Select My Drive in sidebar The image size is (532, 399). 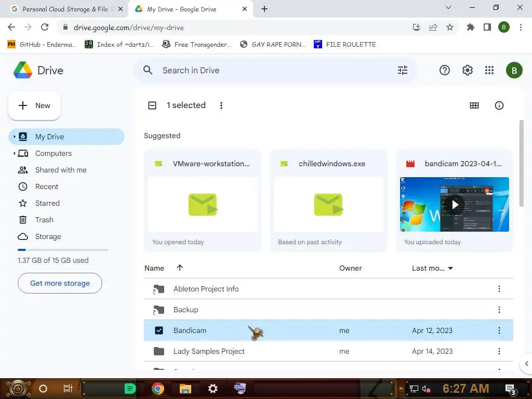point(66,137)
